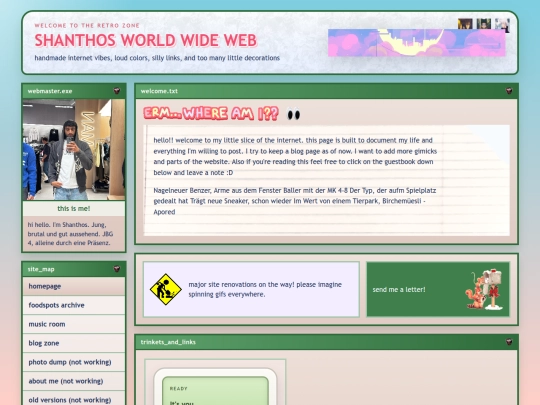Click the third avatar thumbnail in the header
Image resolution: width=540 pixels, height=405 pixels.
click(502, 25)
